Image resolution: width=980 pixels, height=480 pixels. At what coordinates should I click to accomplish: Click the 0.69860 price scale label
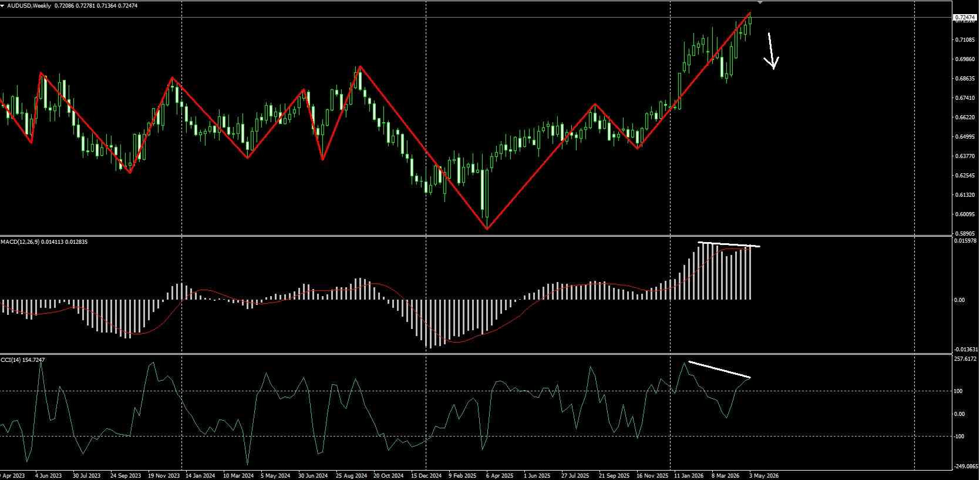[x=965, y=59]
